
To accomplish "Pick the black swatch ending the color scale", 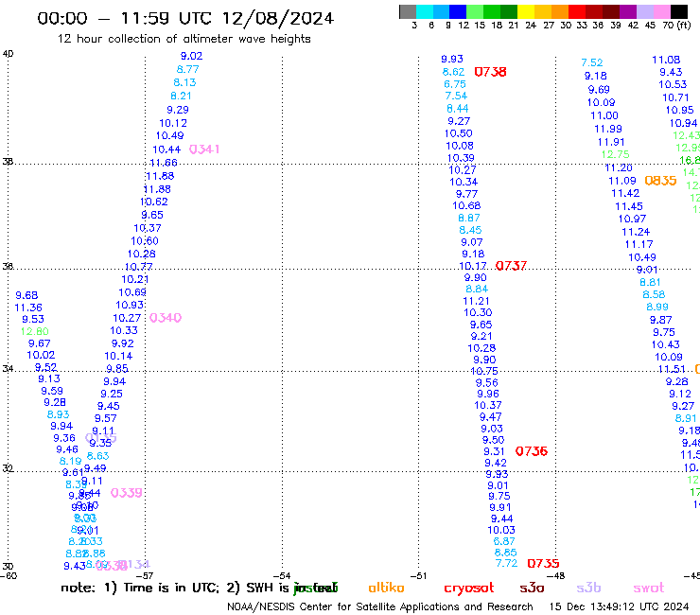I will click(x=678, y=11).
